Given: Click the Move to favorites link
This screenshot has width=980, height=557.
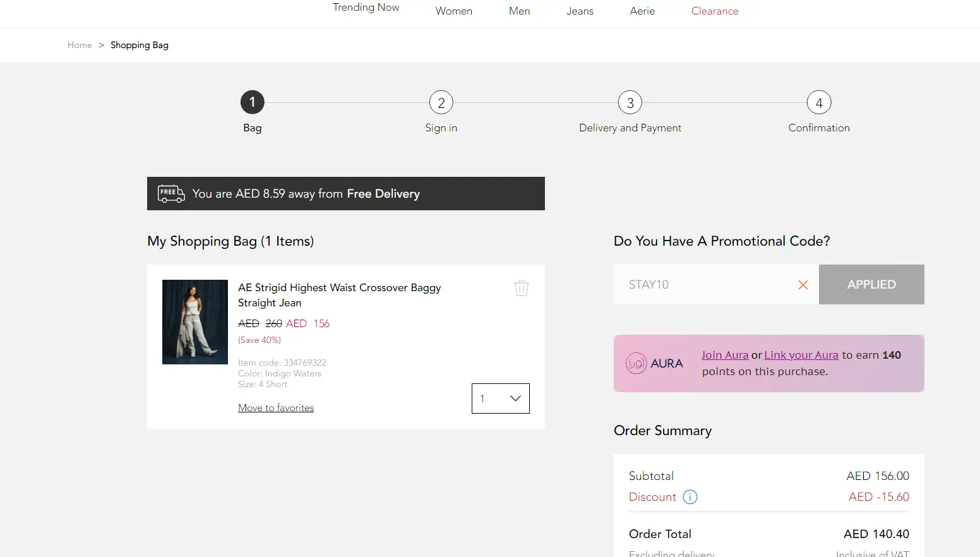Looking at the screenshot, I should [276, 408].
